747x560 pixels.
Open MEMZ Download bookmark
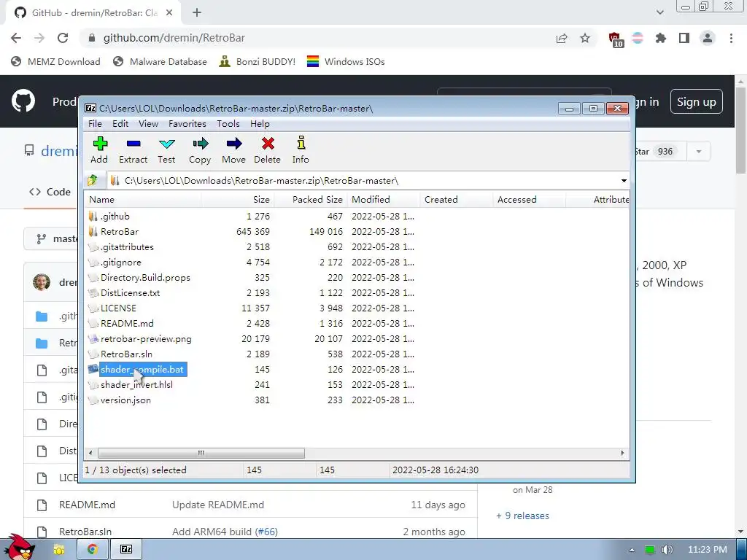(x=55, y=61)
